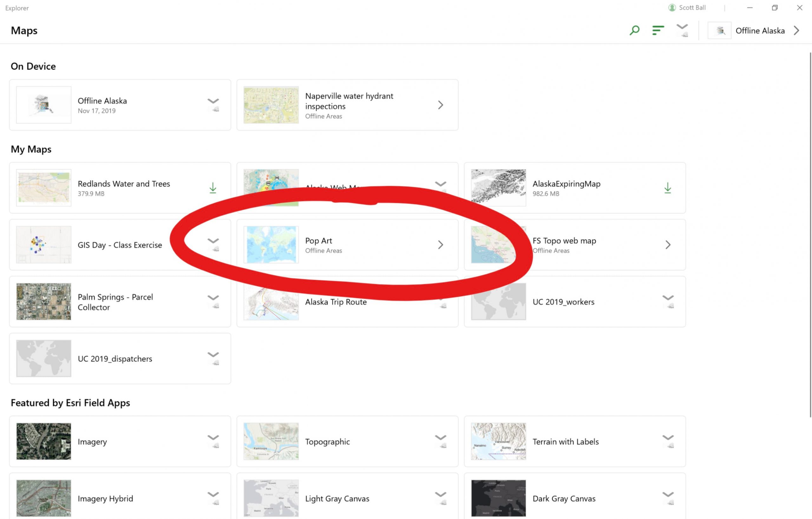Image resolution: width=812 pixels, height=519 pixels.
Task: Click the Explorer title bar label
Action: coord(16,8)
